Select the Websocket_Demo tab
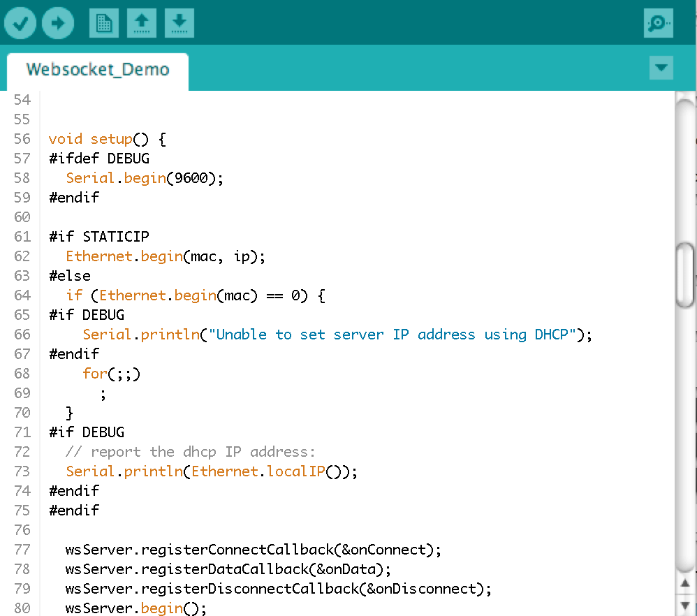The width and height of the screenshot is (697, 616). 98,70
